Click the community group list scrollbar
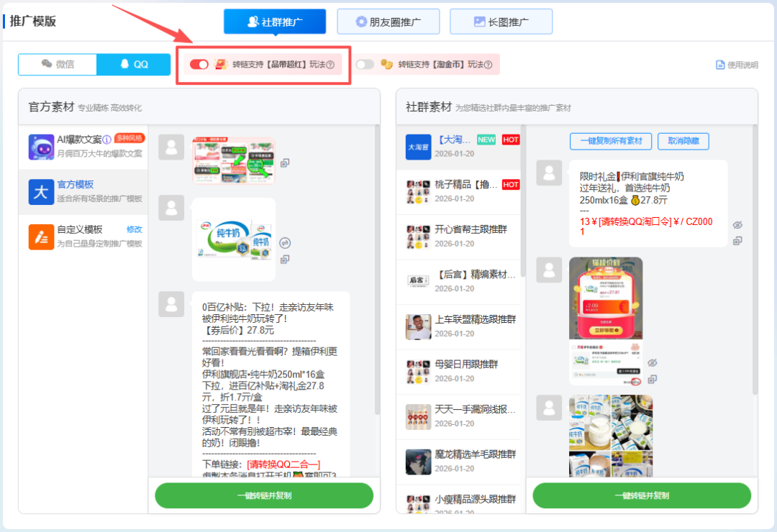The image size is (777, 532). (523, 201)
